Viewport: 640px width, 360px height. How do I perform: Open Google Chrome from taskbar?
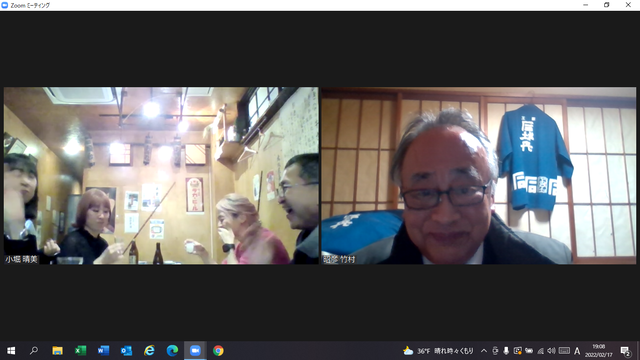tap(218, 351)
